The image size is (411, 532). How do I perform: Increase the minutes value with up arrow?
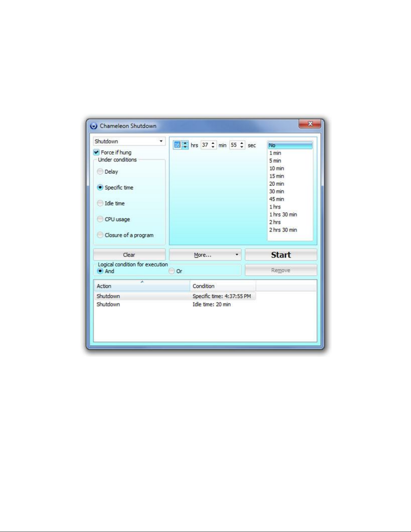pyautogui.click(x=213, y=143)
